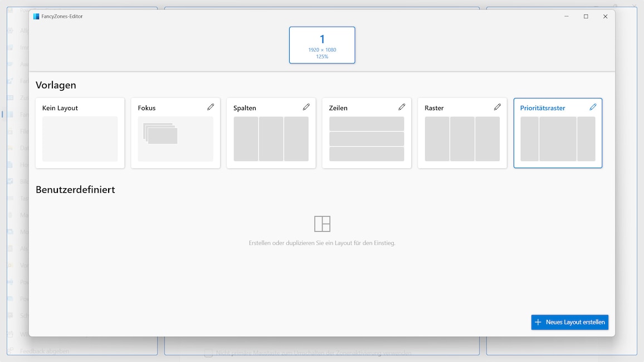Edit the Prioritätsraster layout with pencil icon
This screenshot has height=362, width=644.
[593, 107]
